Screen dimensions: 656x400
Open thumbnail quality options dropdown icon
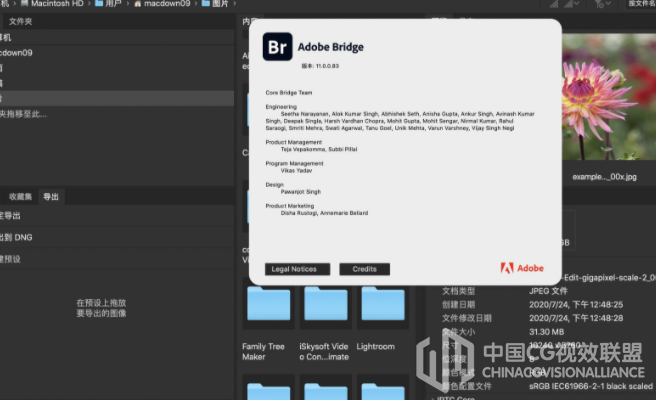tap(572, 4)
